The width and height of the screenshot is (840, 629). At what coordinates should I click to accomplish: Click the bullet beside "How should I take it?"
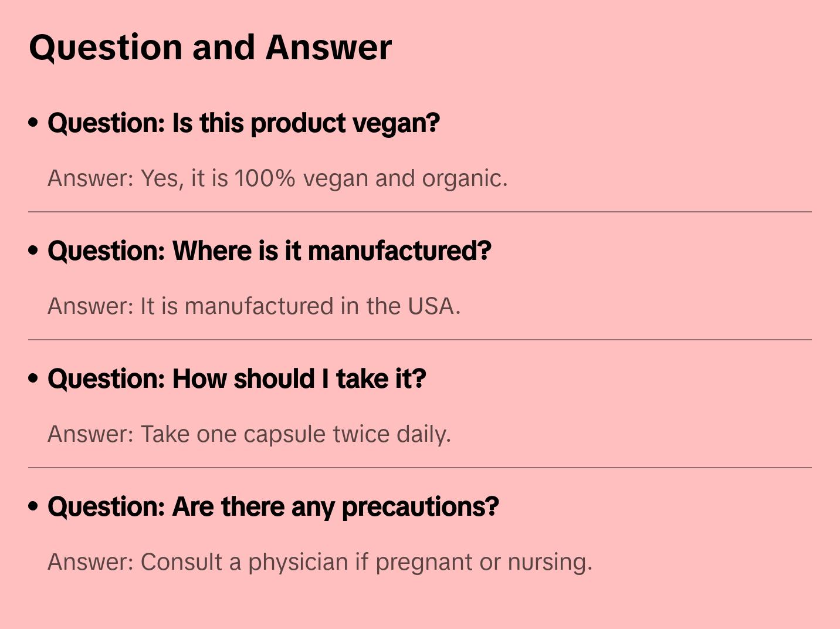33,379
